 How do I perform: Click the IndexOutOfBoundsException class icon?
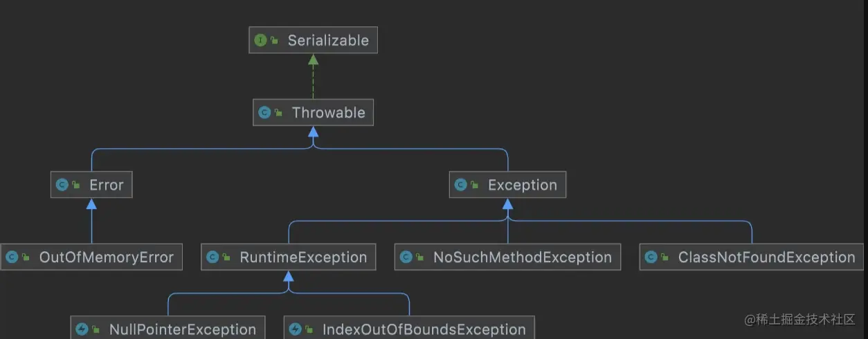pos(295,329)
